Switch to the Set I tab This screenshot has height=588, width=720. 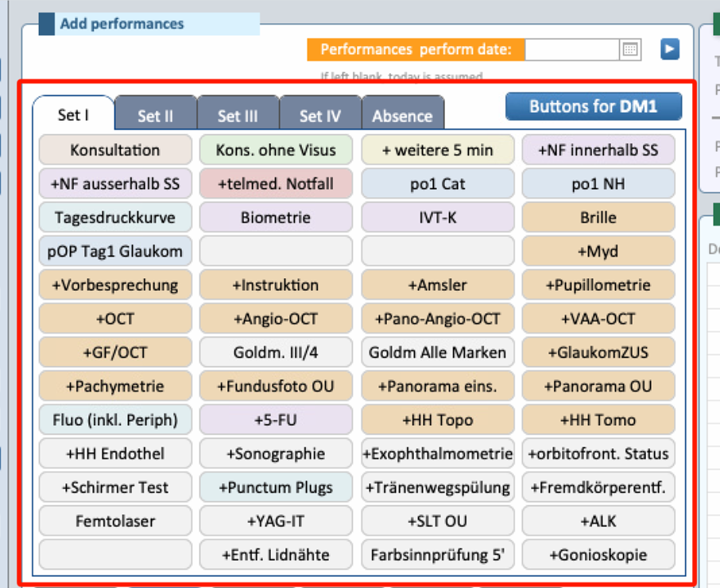73,114
